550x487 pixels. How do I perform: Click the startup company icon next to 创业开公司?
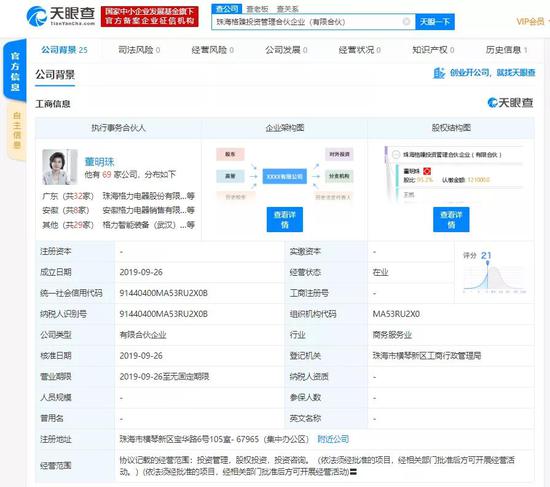[x=439, y=73]
